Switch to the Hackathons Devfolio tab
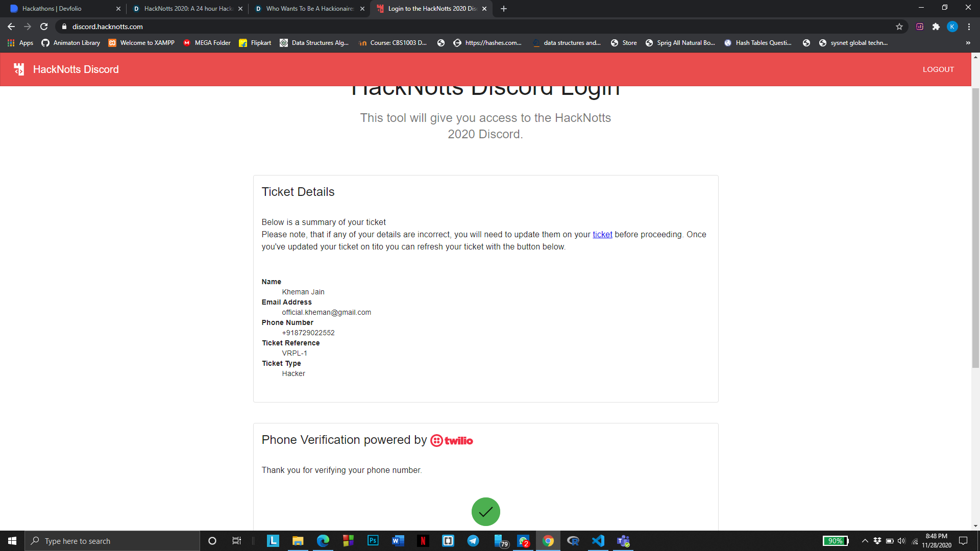Screen dimensions: 980x551 [56, 9]
